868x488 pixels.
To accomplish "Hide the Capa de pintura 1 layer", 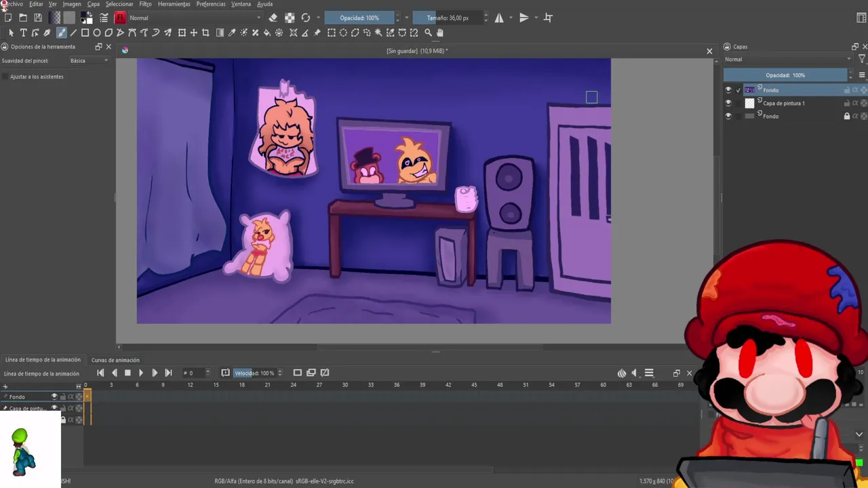I will [728, 103].
